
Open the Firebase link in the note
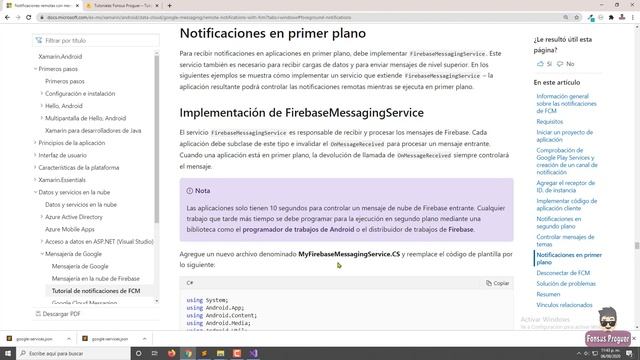click(461, 229)
